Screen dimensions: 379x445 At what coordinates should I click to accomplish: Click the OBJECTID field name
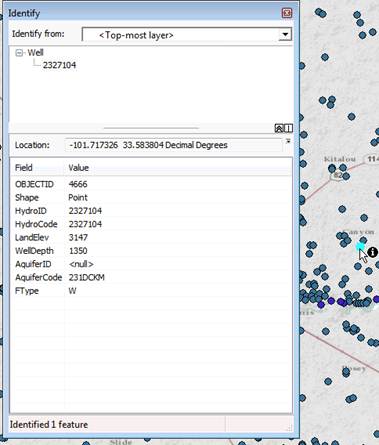[34, 184]
